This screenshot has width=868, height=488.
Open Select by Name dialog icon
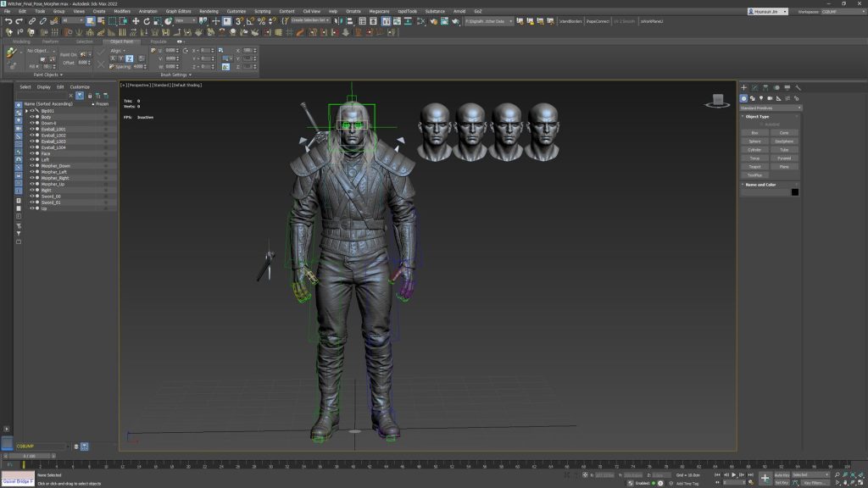coord(102,21)
